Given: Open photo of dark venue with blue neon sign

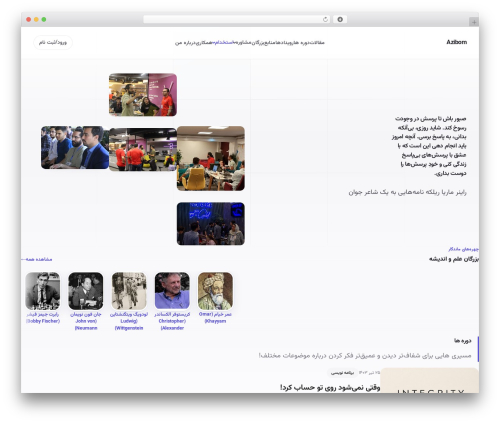Looking at the screenshot, I should [x=211, y=224].
